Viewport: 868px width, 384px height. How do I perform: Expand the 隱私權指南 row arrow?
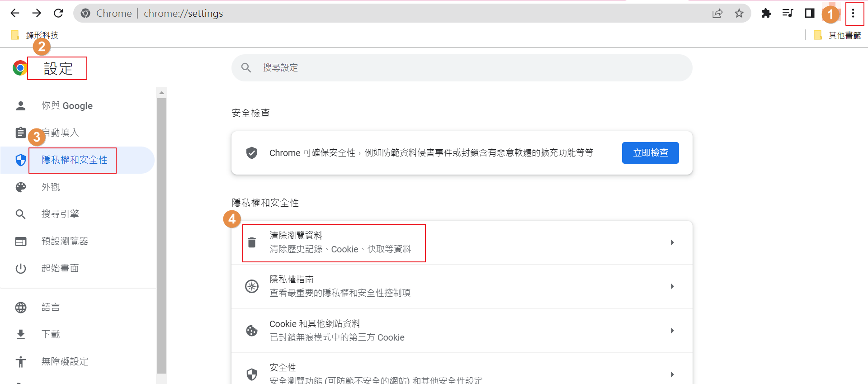(x=672, y=286)
